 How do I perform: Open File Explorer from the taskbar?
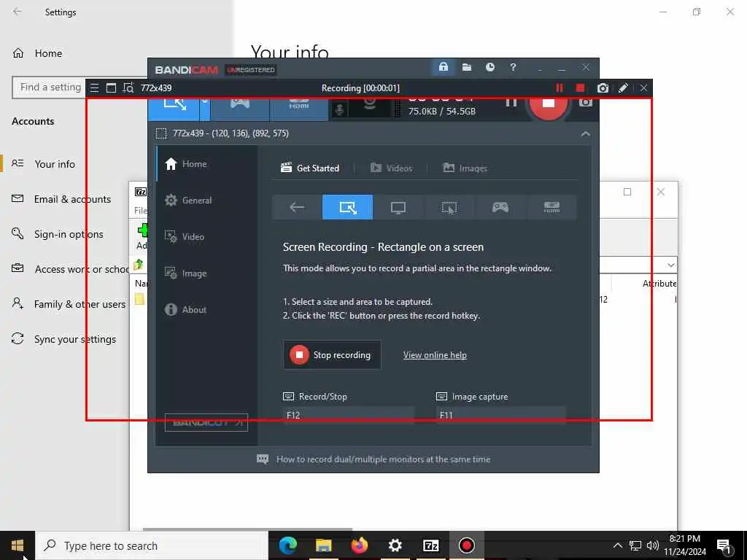pos(323,545)
